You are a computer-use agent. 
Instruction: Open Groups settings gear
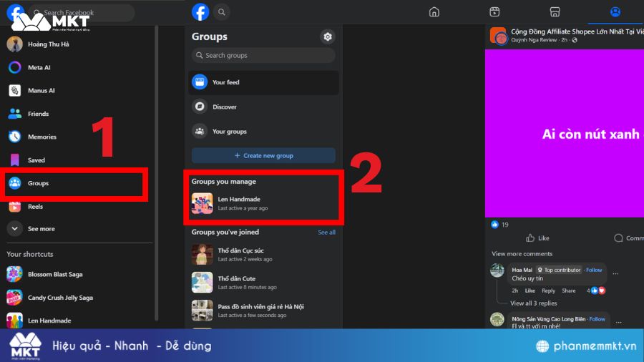pyautogui.click(x=327, y=37)
